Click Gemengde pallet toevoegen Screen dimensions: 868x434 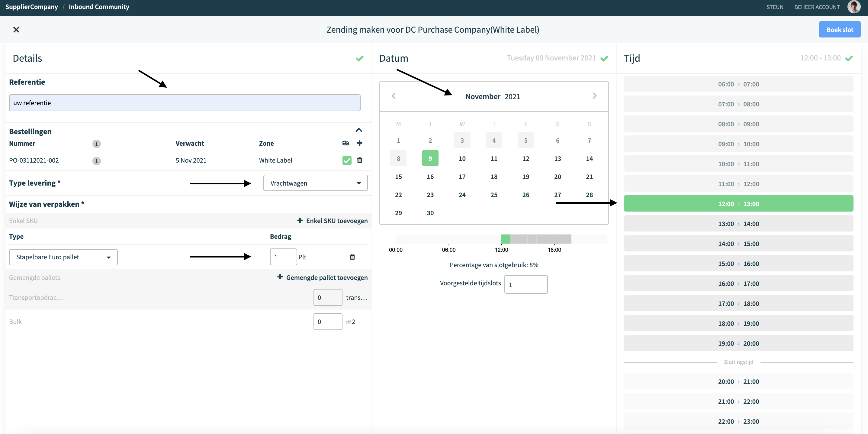click(x=323, y=277)
